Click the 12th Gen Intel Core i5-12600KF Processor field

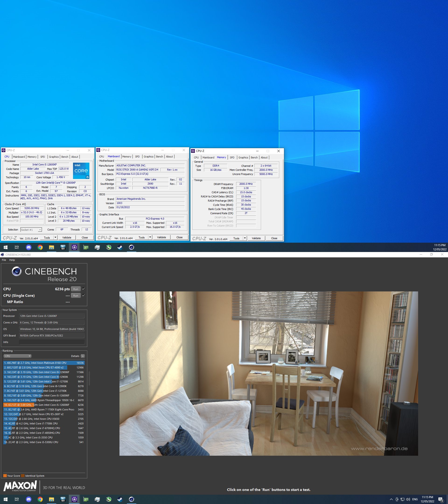click(x=52, y=316)
